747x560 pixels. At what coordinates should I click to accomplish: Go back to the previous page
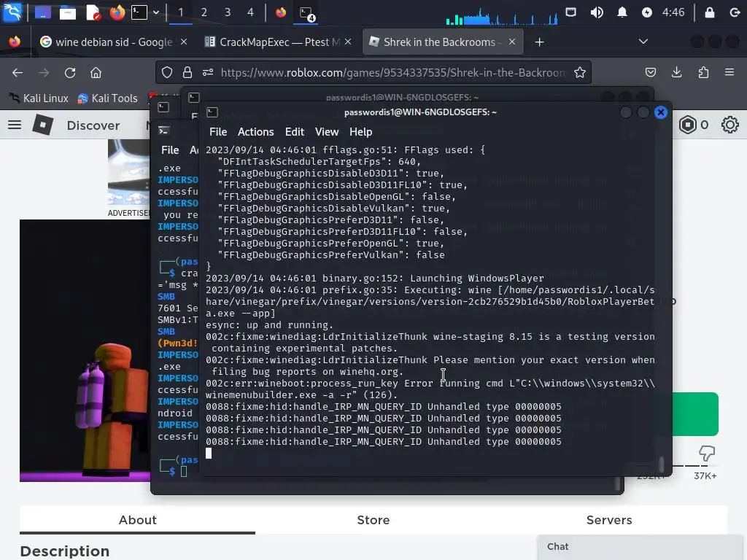click(18, 72)
